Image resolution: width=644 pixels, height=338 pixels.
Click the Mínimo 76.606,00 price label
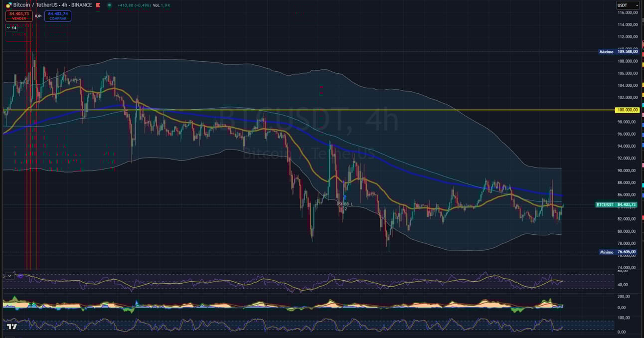pyautogui.click(x=618, y=252)
